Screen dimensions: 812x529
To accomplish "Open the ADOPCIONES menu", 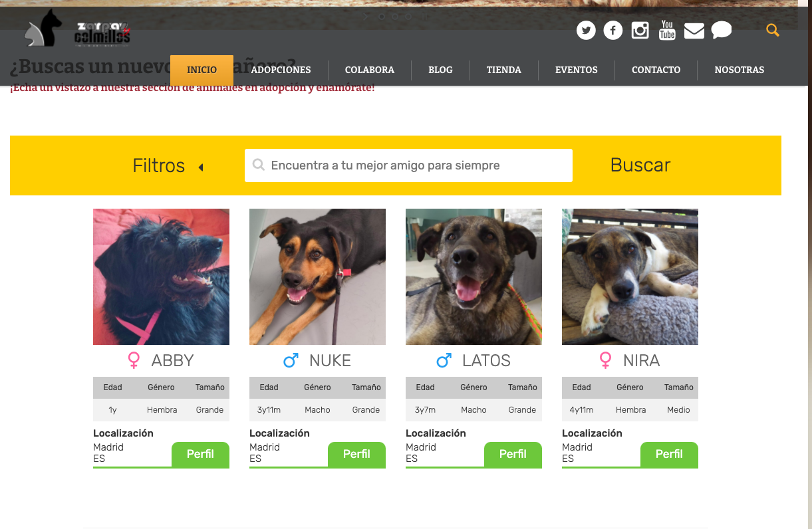I will coord(281,70).
